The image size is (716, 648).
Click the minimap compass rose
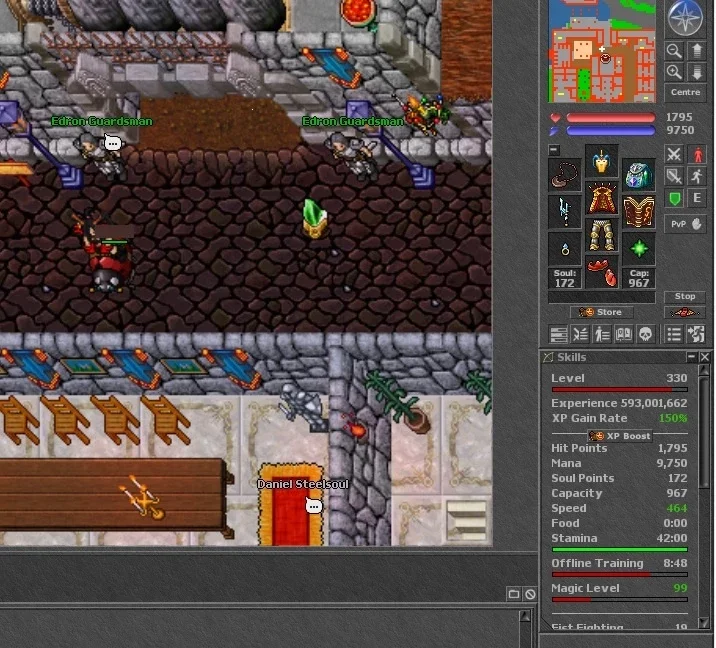[x=684, y=18]
